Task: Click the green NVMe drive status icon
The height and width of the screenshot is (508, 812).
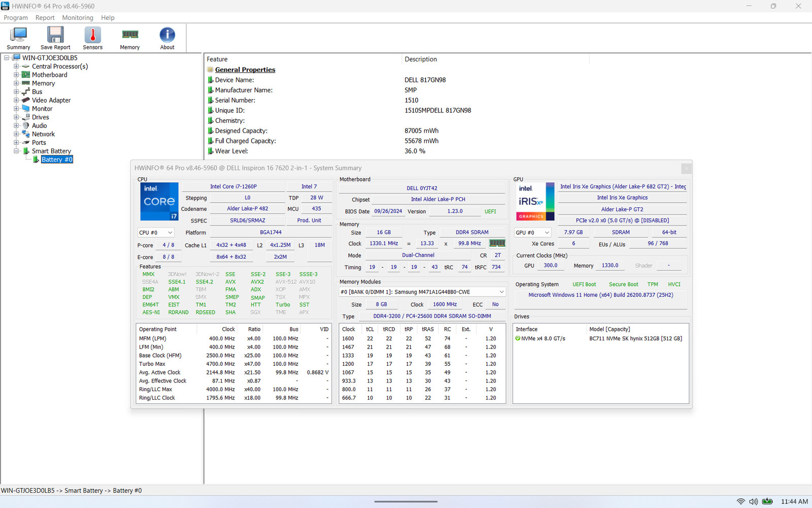Action: click(x=518, y=338)
